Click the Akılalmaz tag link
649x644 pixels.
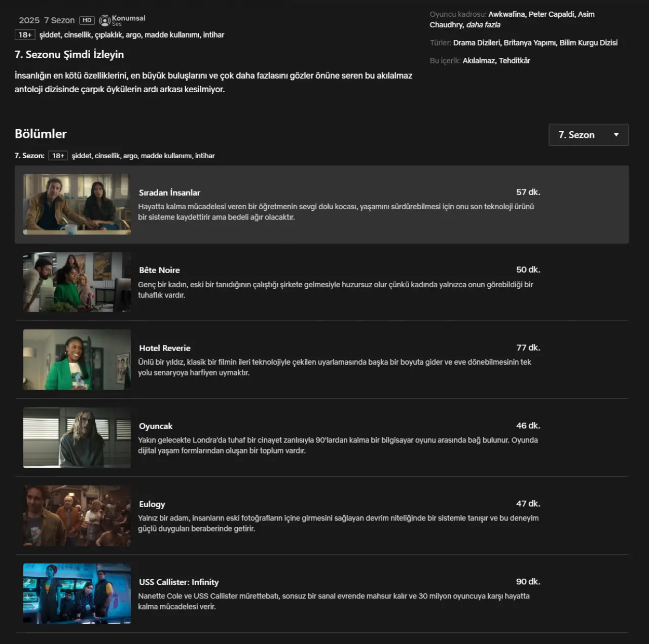(479, 60)
